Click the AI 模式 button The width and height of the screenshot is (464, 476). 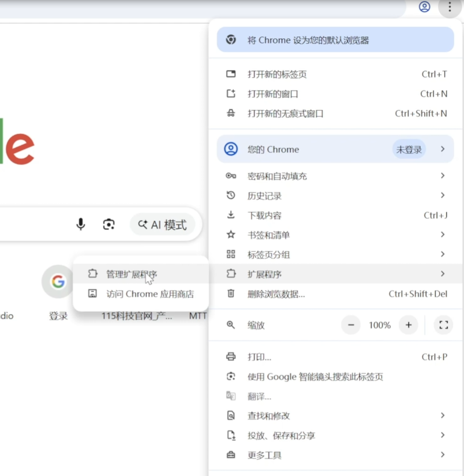pos(163,225)
